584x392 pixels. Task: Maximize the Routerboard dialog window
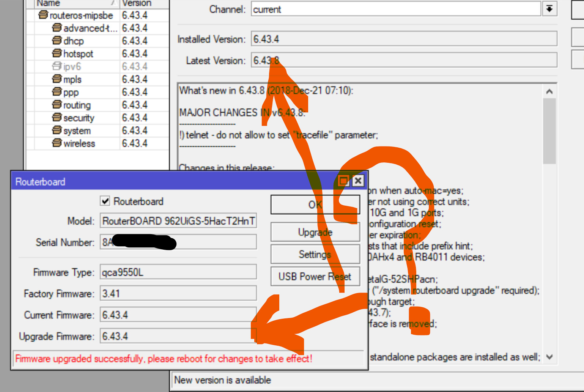[344, 181]
